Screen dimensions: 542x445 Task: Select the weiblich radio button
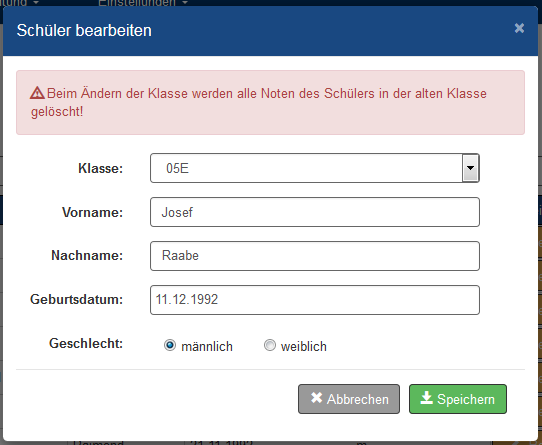[270, 345]
